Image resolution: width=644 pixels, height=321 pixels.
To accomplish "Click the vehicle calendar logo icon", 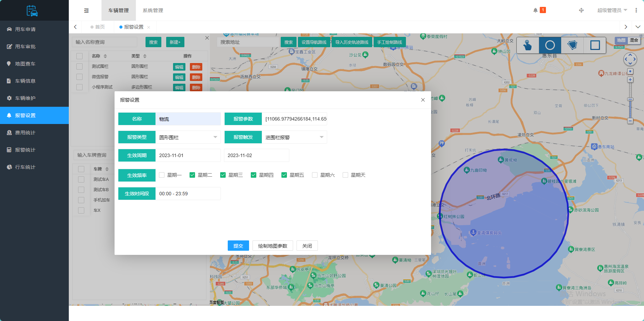I will point(32,11).
